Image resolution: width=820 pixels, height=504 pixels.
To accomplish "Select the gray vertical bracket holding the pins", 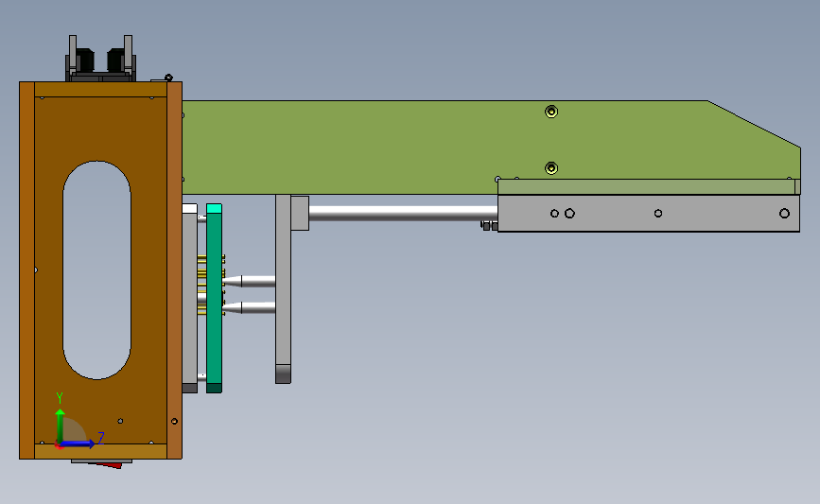I will point(283,289).
